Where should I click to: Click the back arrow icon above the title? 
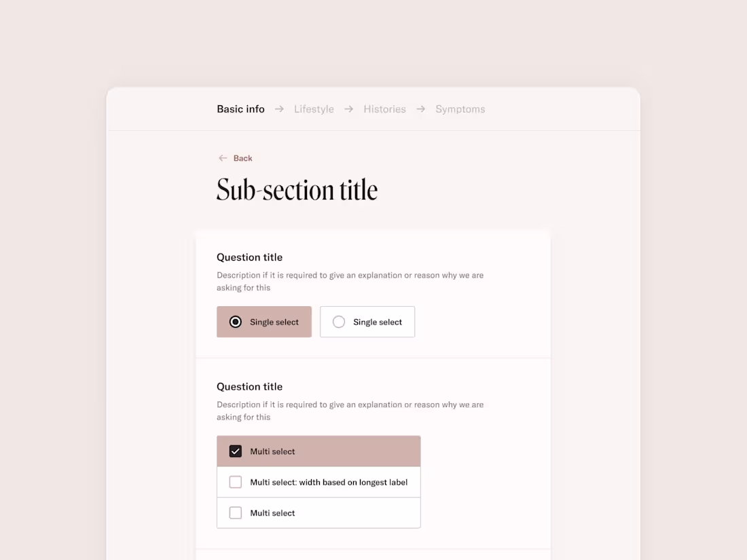click(223, 157)
